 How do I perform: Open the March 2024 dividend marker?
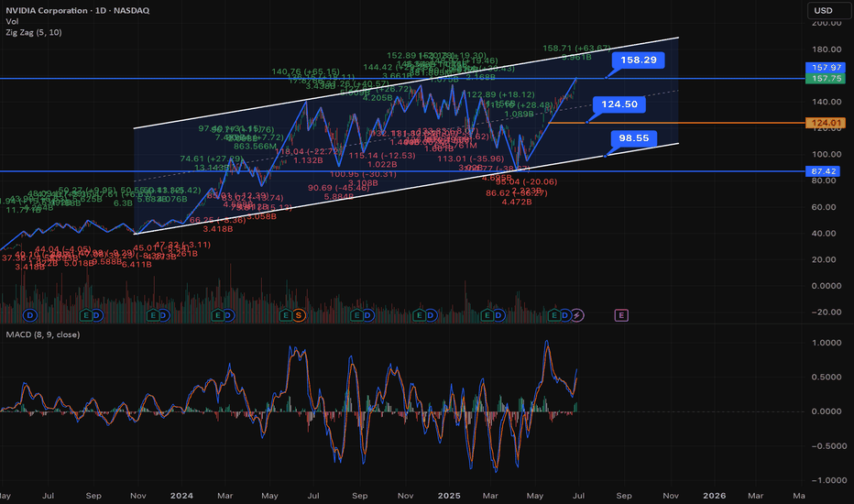pos(228,315)
